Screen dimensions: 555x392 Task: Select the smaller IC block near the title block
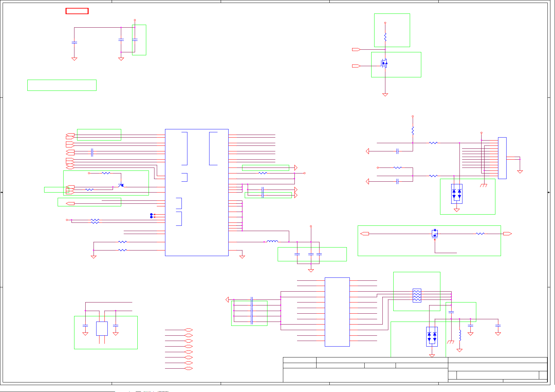(x=337, y=312)
